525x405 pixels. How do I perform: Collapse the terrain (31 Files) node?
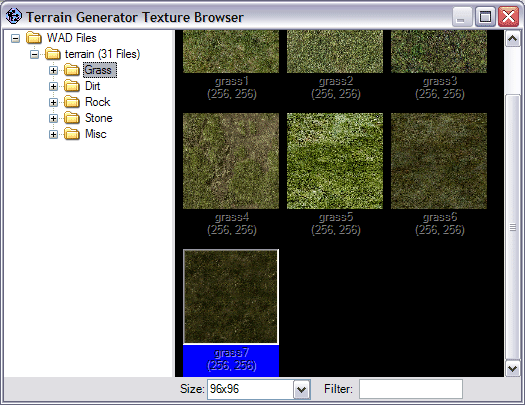(34, 54)
